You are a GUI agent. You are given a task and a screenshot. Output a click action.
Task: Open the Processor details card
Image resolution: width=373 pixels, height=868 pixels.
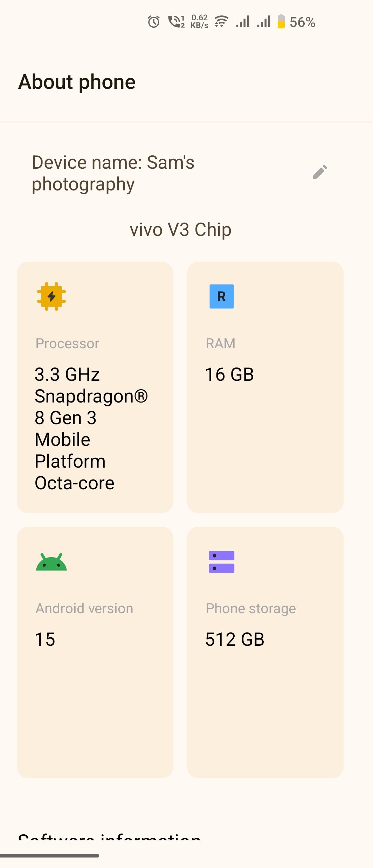click(95, 387)
